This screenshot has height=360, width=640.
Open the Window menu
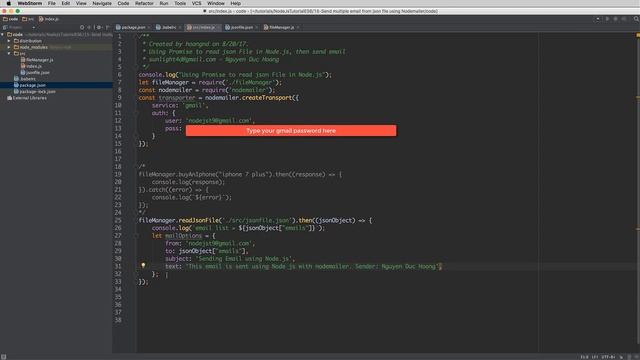(216, 3)
